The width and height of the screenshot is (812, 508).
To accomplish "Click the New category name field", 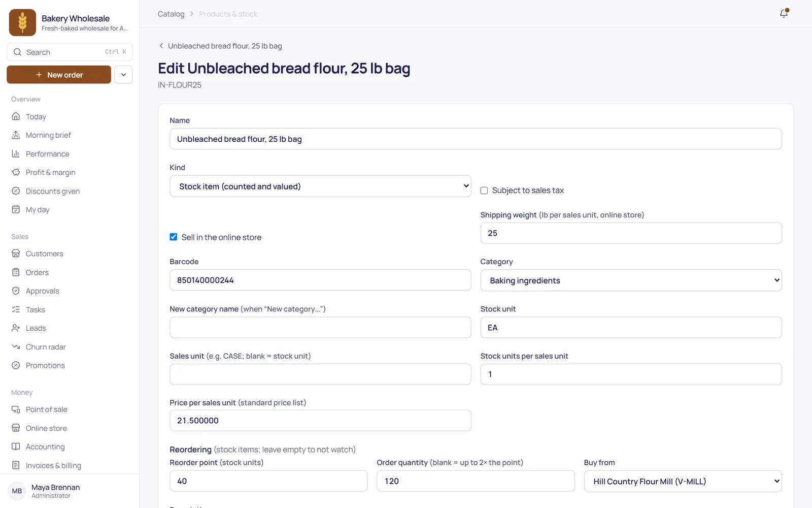I will (x=320, y=327).
